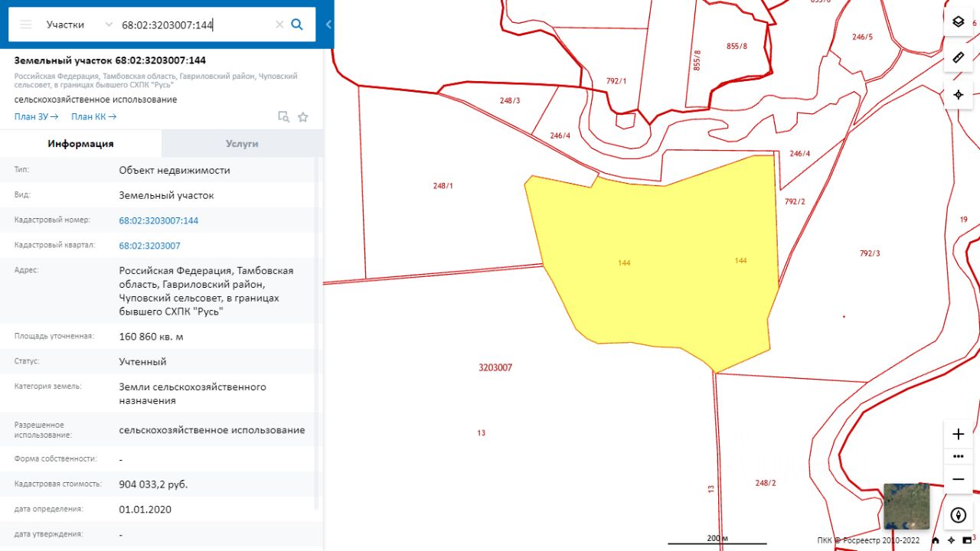Open the План КК link
Image resolution: width=980 pixels, height=551 pixels.
point(93,116)
